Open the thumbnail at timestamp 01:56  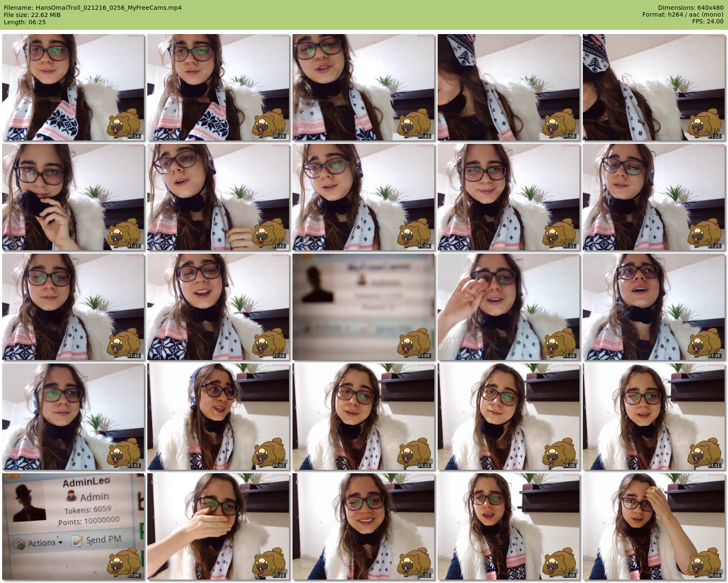[364, 197]
